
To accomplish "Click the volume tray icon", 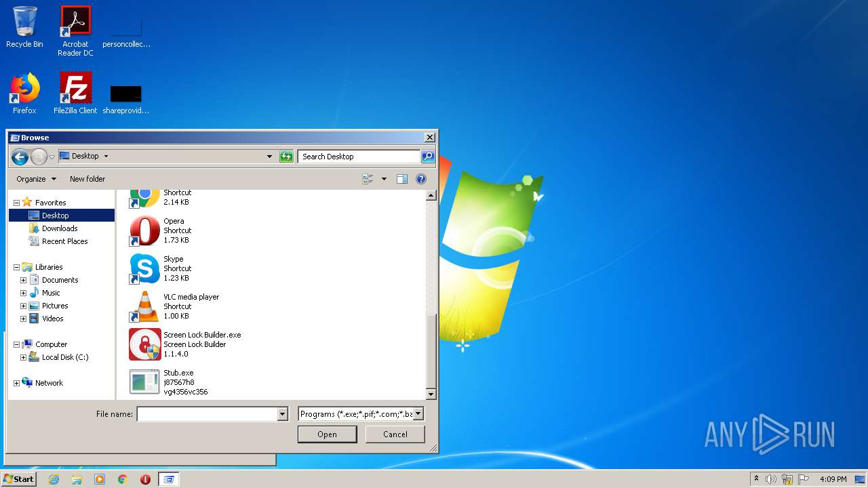I will 771,479.
